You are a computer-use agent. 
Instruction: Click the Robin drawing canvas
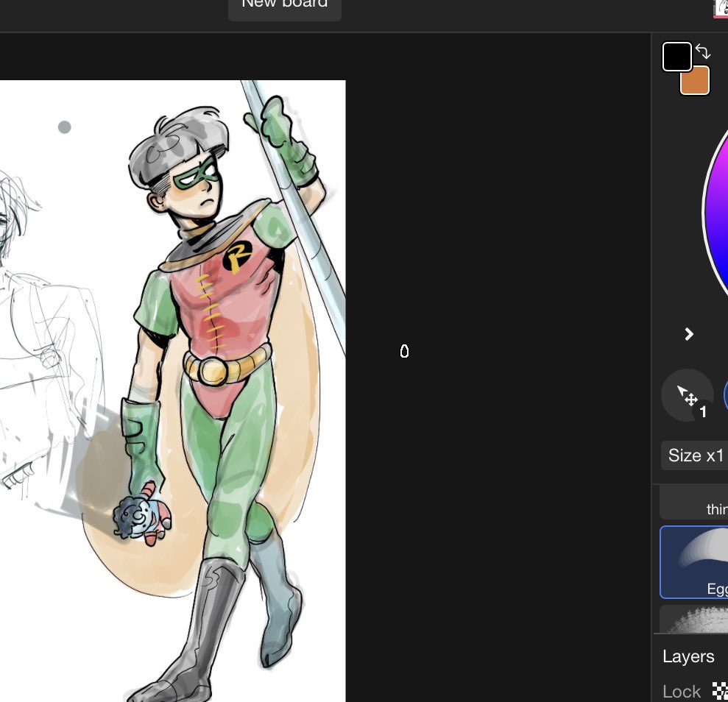coord(173,391)
